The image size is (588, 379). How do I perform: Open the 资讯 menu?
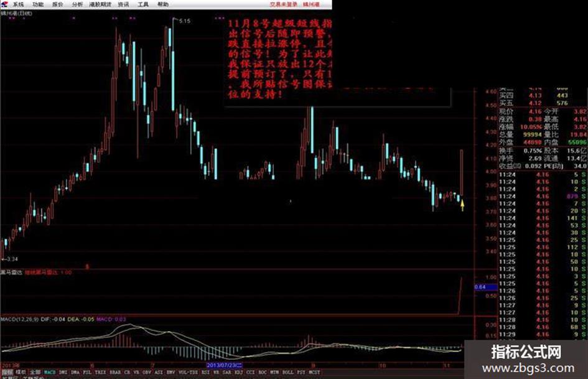(123, 4)
